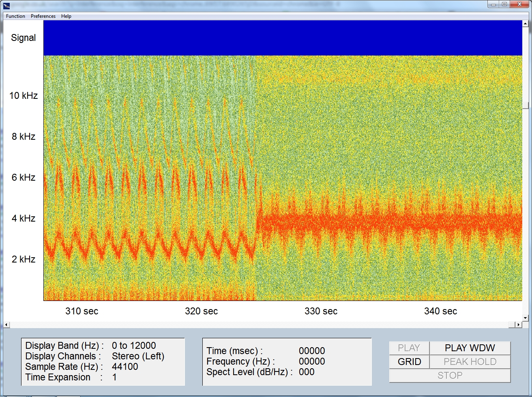The width and height of the screenshot is (532, 397).
Task: Open the Preferences menu
Action: [43, 16]
